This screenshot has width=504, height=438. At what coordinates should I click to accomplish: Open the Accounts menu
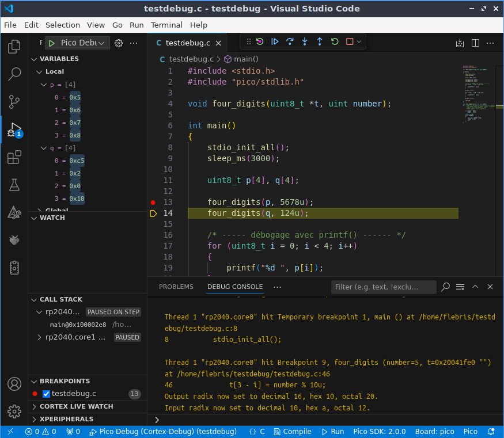pos(14,384)
